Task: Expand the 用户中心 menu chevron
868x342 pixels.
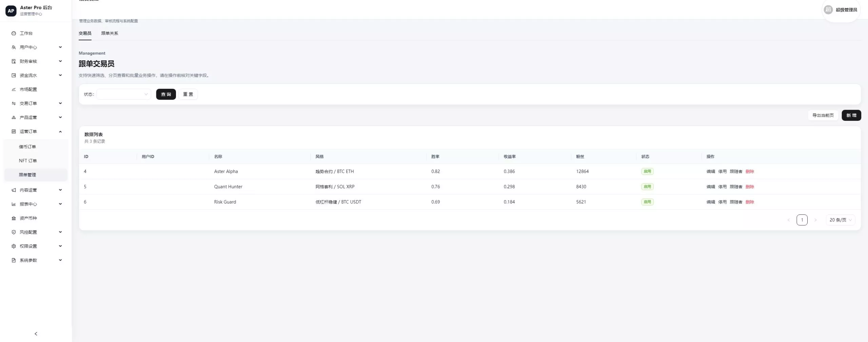Action: pyautogui.click(x=60, y=47)
